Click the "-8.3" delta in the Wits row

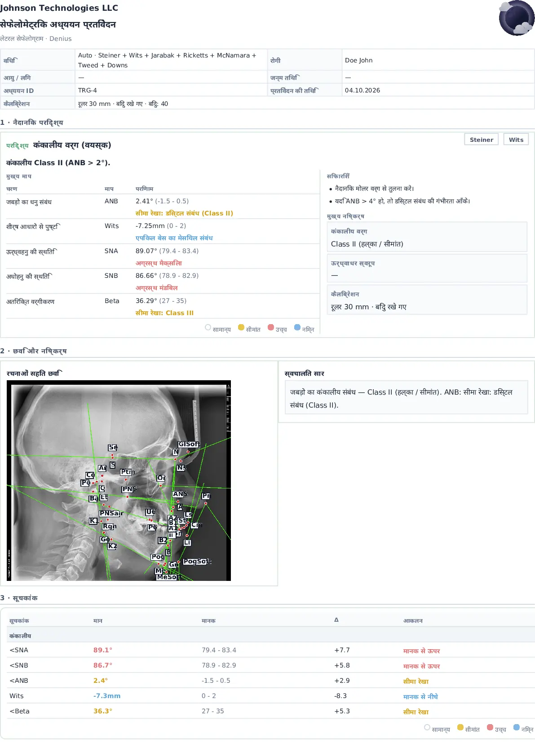pyautogui.click(x=340, y=696)
